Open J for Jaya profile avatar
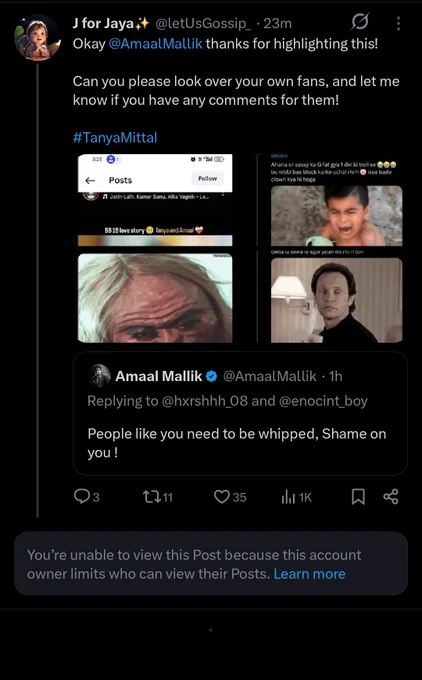 pyautogui.click(x=38, y=38)
